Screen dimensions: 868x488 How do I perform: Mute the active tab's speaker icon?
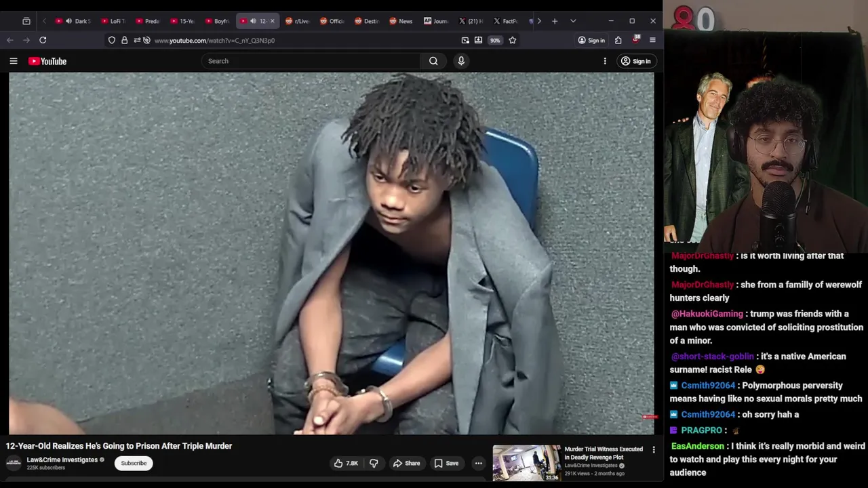253,21
